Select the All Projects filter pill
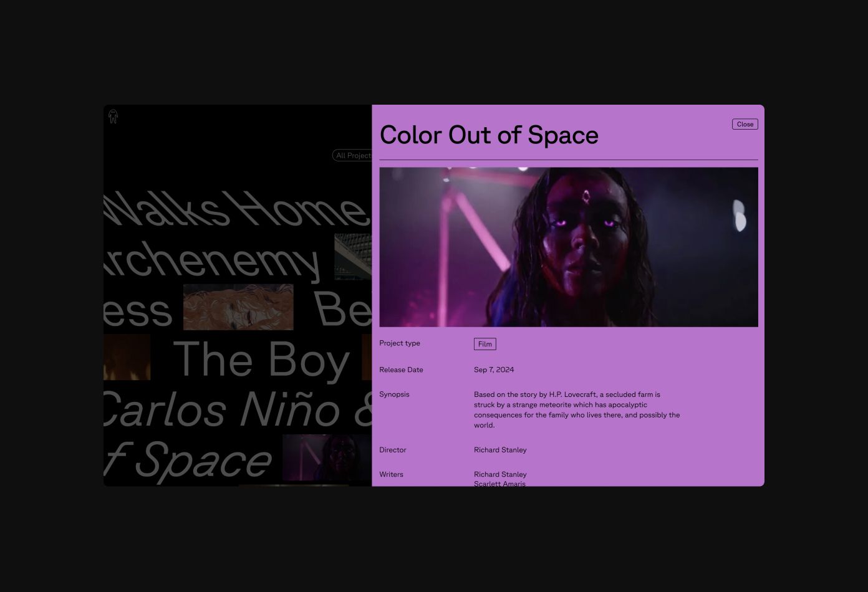The height and width of the screenshot is (592, 868). click(x=352, y=155)
